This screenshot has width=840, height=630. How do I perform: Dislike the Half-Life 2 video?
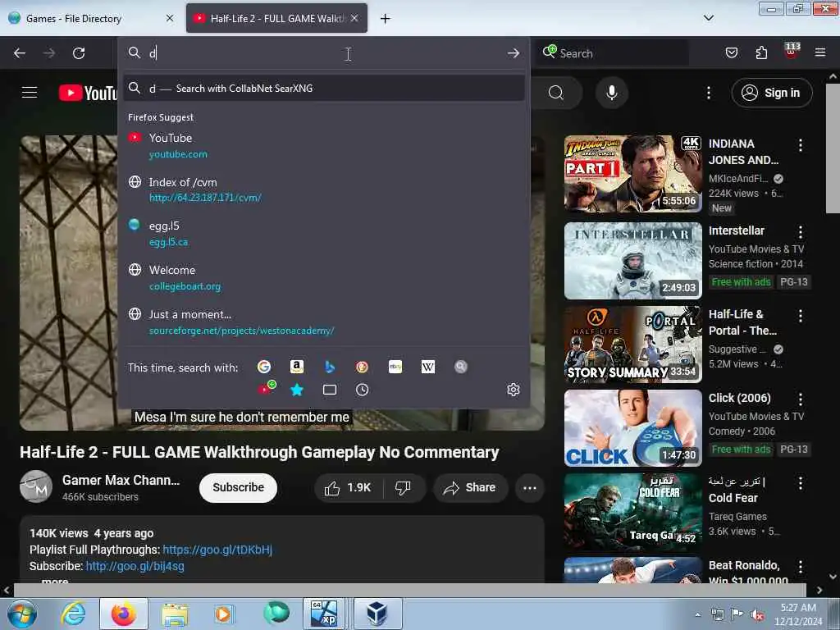click(x=403, y=487)
